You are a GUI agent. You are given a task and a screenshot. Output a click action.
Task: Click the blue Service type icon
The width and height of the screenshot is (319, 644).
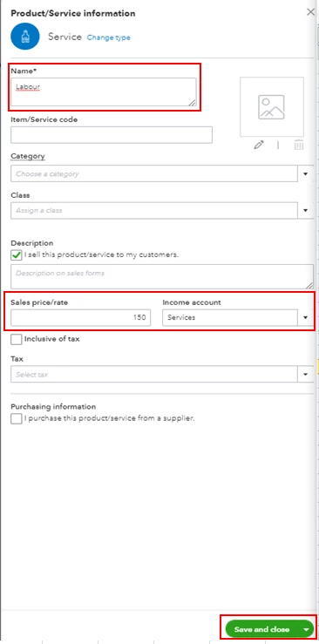25,37
